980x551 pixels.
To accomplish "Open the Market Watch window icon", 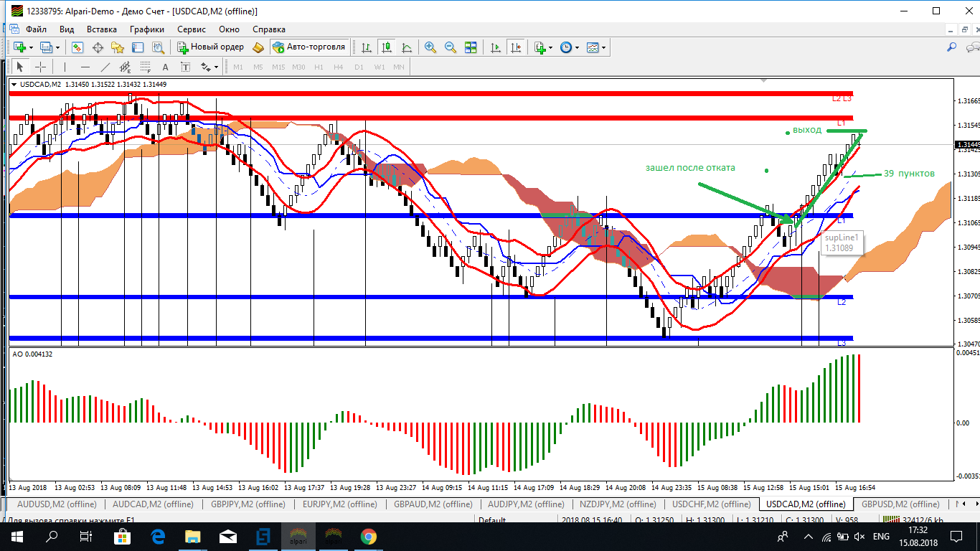I will 77,47.
